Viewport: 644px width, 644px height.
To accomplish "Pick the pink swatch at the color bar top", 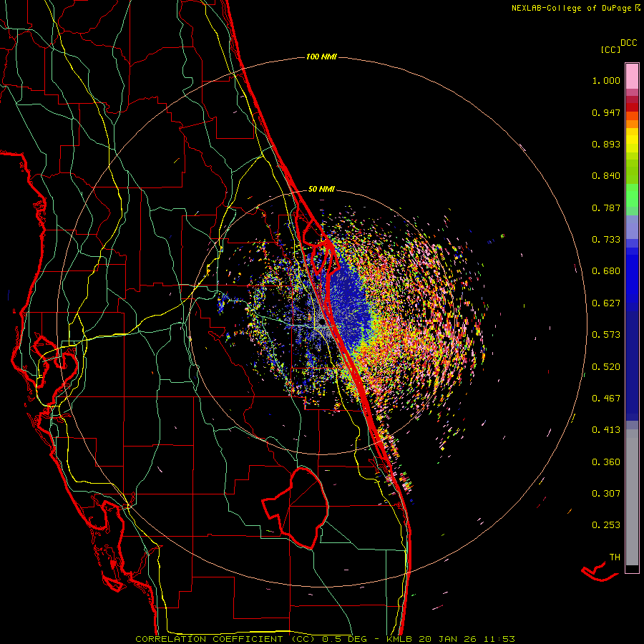I will pos(632,76).
